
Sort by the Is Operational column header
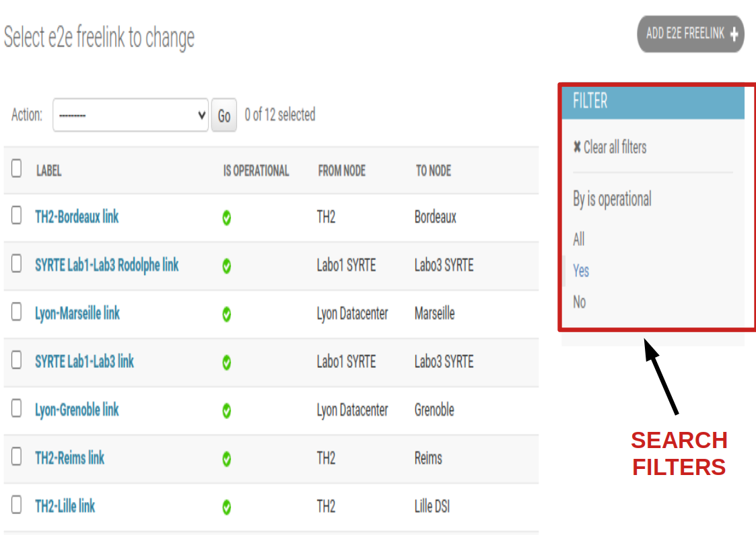(x=256, y=171)
